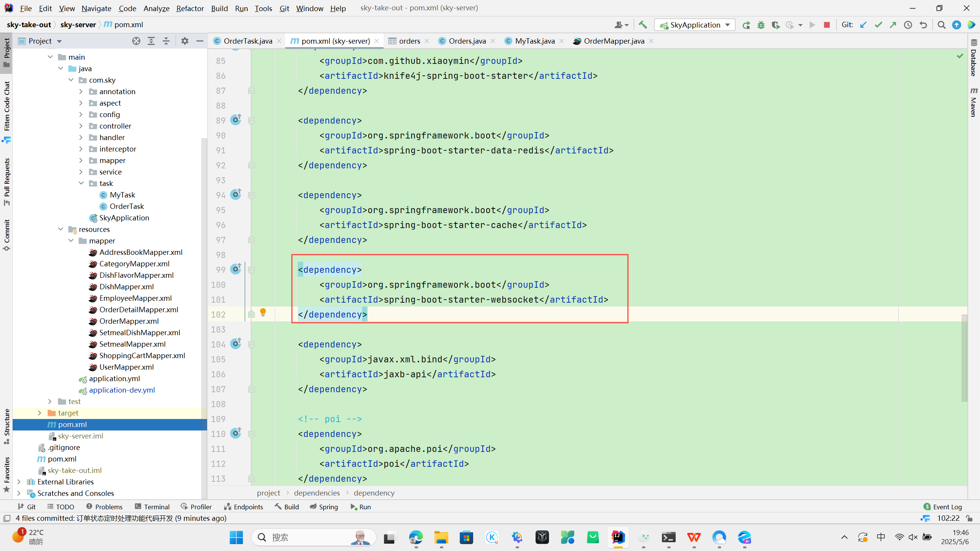
Task: Click the Debug SkyApplication bug icon
Action: pyautogui.click(x=761, y=25)
